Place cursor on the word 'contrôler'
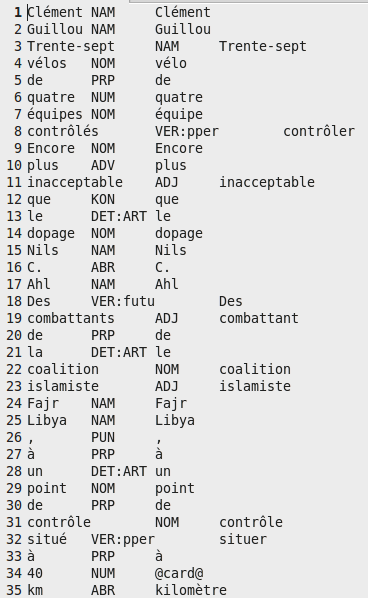Image resolution: width=368 pixels, height=598 pixels. click(x=319, y=132)
